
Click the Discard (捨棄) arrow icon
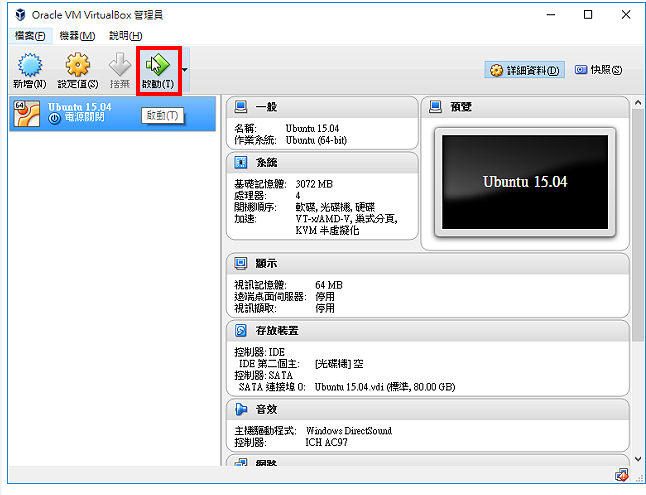pos(120,64)
